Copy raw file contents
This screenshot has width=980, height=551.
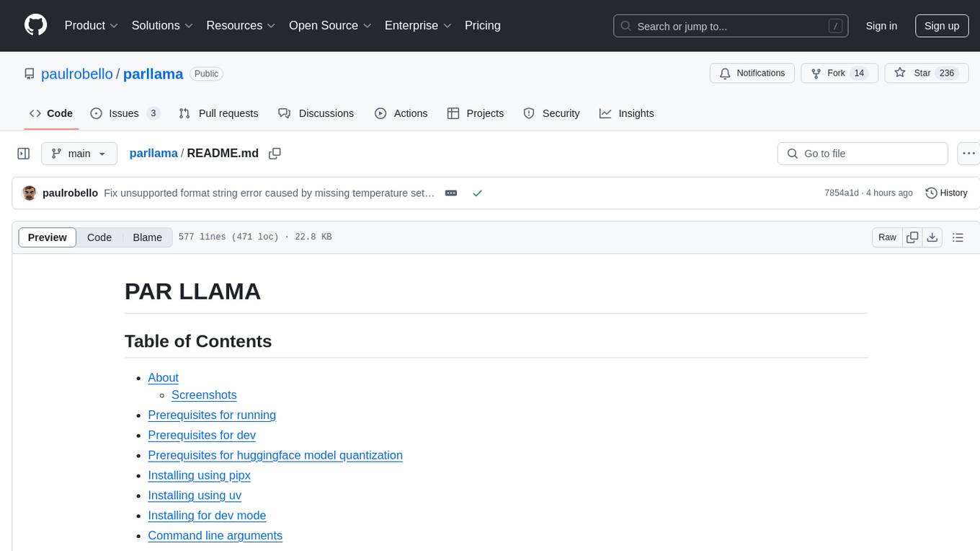coord(912,237)
